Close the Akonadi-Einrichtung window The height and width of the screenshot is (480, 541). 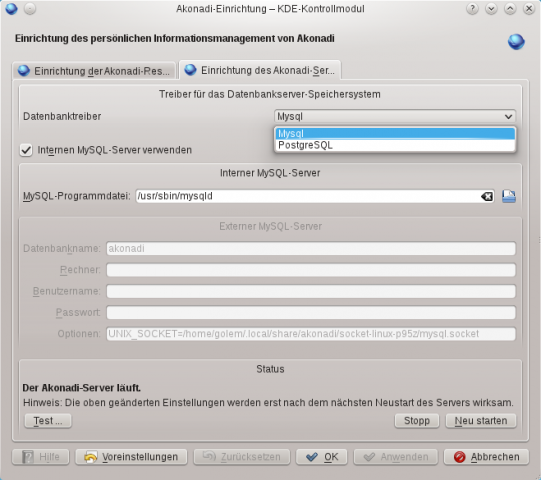[x=529, y=9]
